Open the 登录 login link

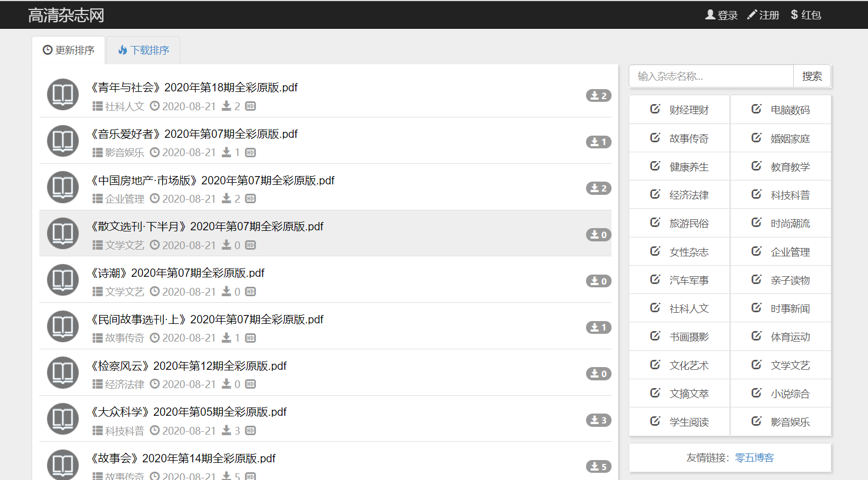coord(721,15)
